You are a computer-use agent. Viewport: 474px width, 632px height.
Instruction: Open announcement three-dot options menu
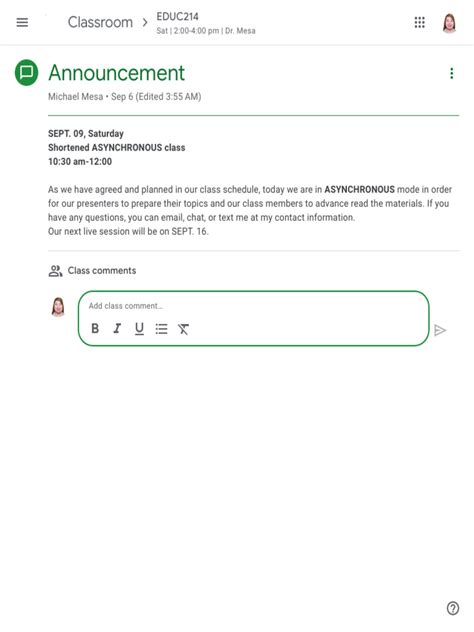[x=451, y=73]
